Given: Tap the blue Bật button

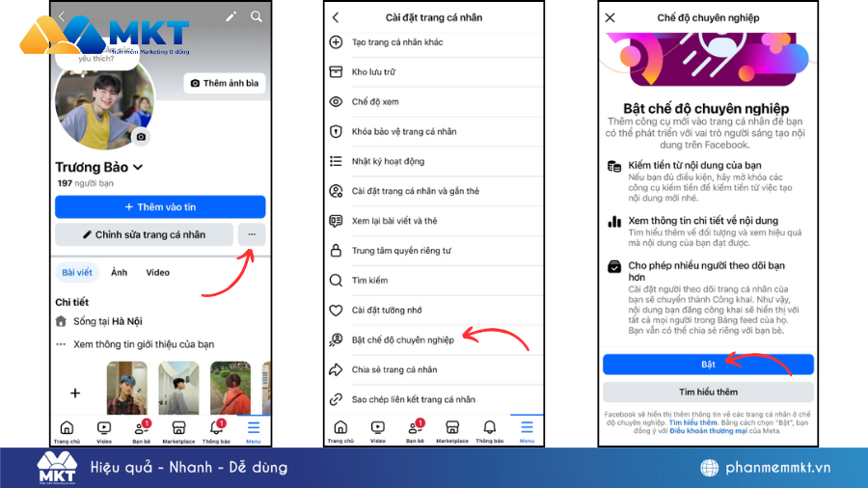Looking at the screenshot, I should pos(708,365).
